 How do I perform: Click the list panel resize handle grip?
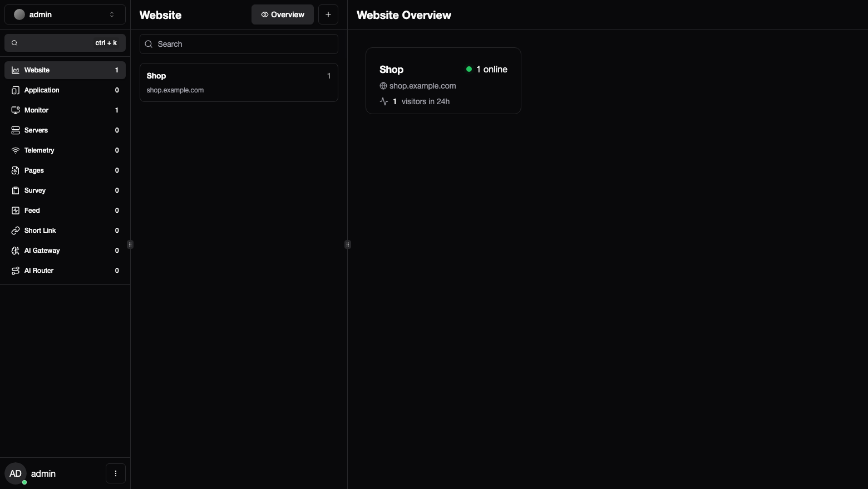tap(348, 245)
